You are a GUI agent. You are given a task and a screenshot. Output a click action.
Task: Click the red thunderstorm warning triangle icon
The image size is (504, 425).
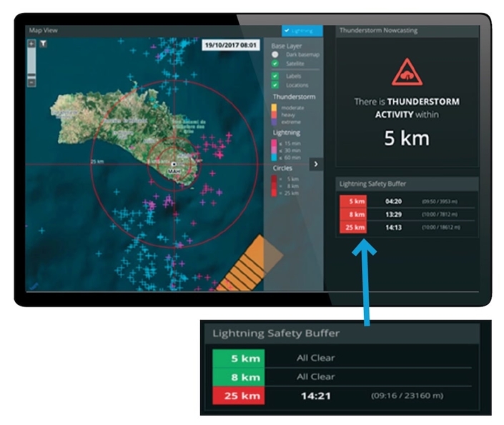coord(407,72)
